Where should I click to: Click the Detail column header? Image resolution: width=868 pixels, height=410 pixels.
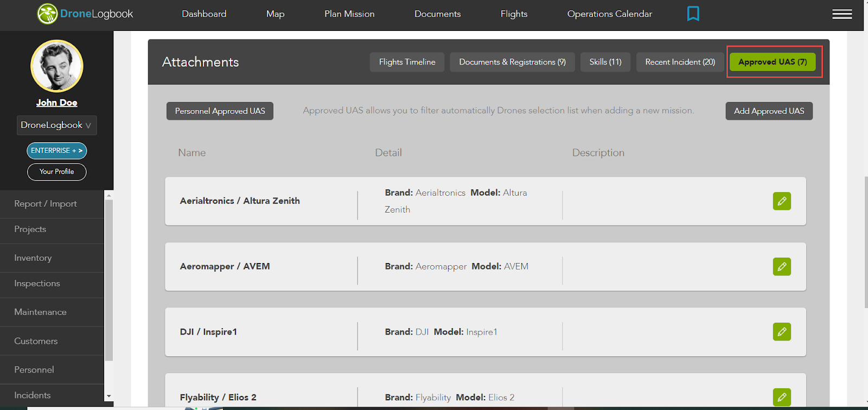coord(388,153)
